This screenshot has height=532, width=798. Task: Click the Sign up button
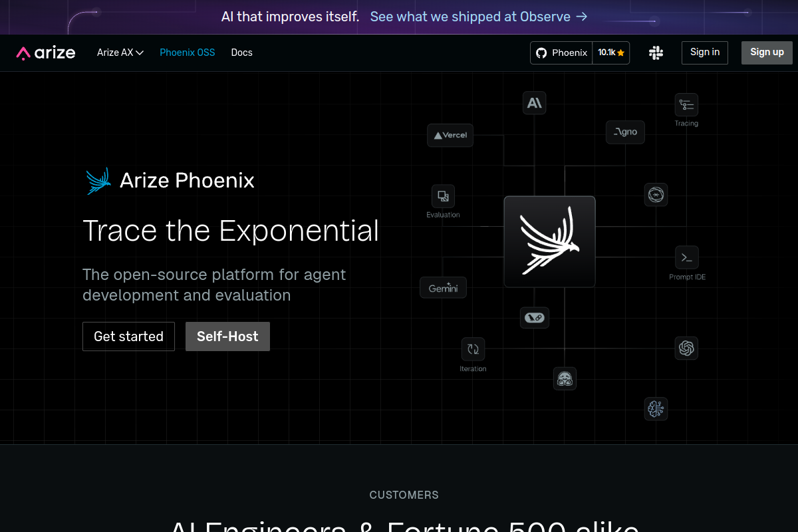[x=767, y=53]
